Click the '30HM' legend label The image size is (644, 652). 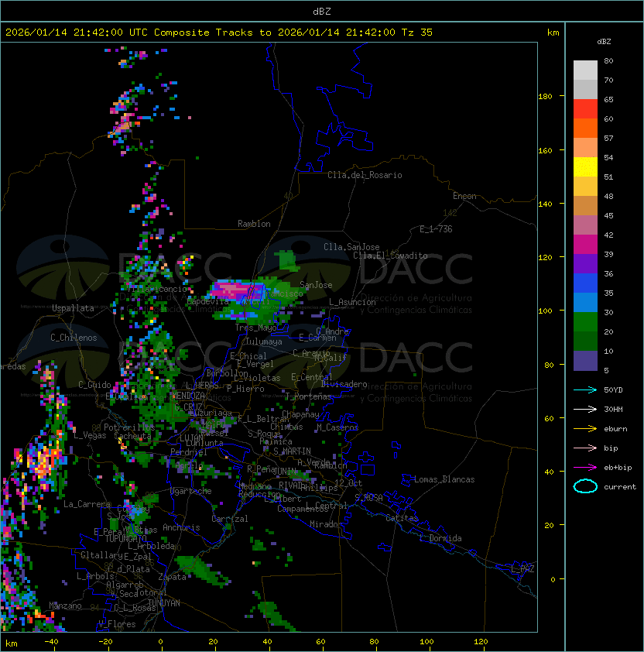(613, 409)
